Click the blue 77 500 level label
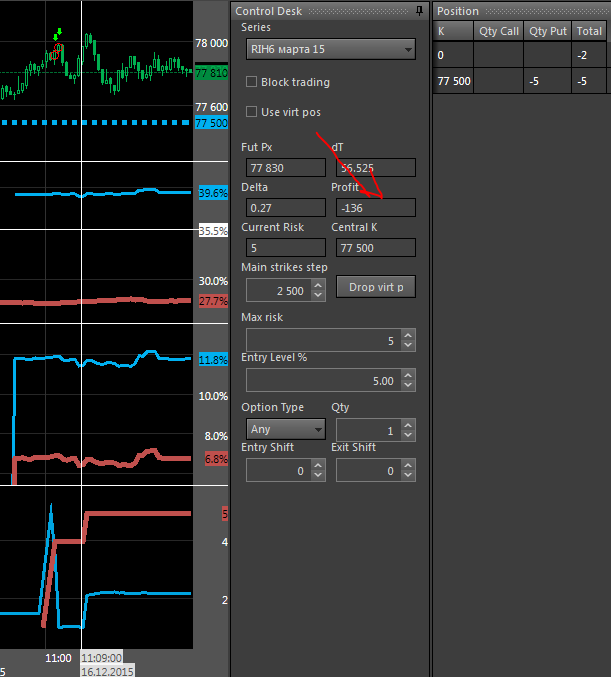Image resolution: width=611 pixels, height=677 pixels. (x=211, y=123)
